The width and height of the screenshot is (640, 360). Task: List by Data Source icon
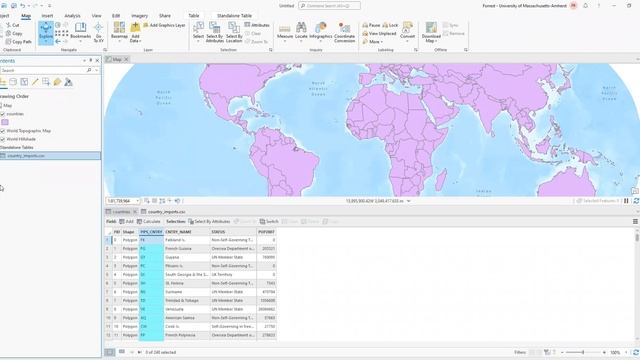(13, 82)
